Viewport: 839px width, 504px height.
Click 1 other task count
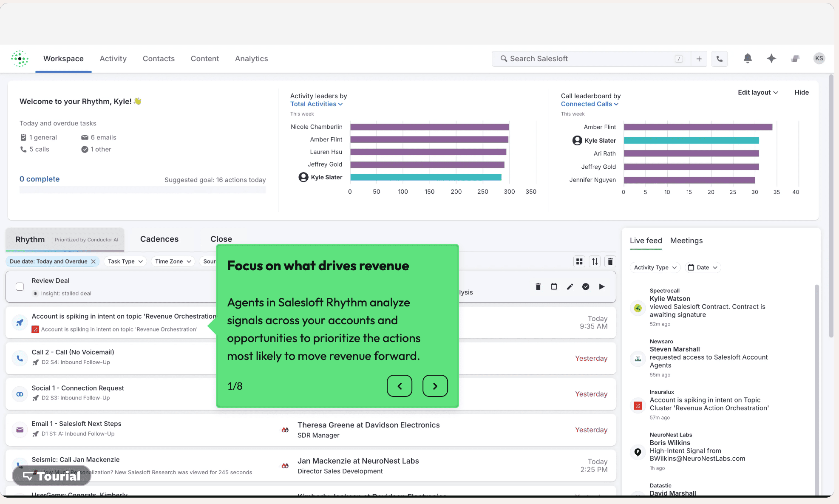[x=96, y=149]
